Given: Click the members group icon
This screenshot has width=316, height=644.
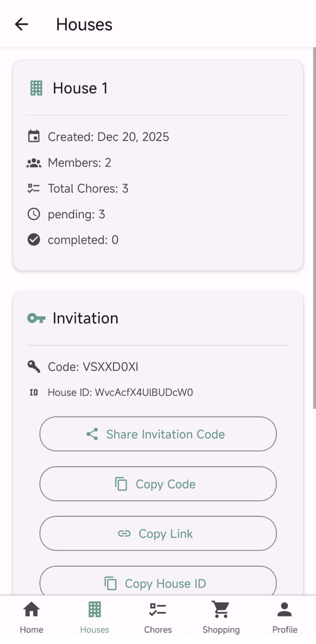Looking at the screenshot, I should [34, 163].
